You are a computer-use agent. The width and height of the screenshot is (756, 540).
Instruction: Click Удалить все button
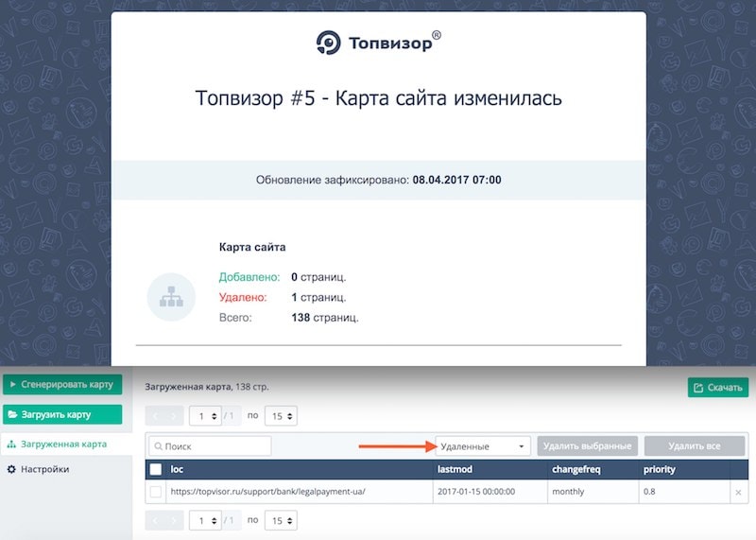click(695, 446)
